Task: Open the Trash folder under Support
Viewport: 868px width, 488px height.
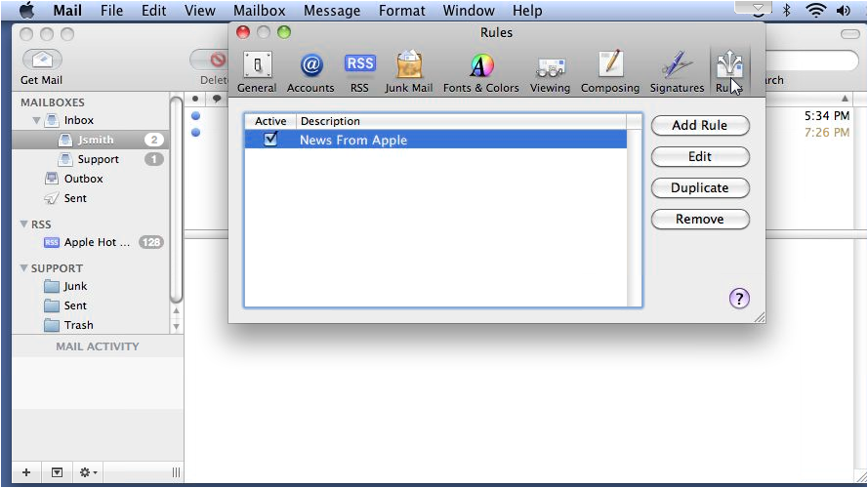Action: tap(90, 325)
